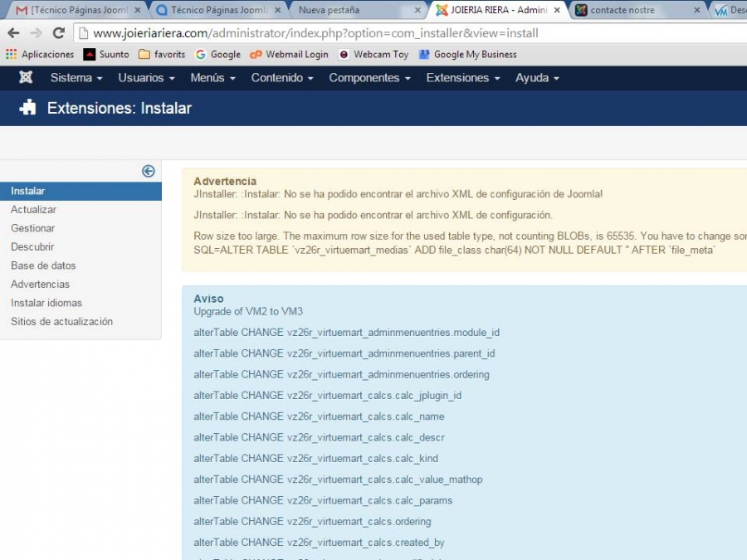Click the page icon in address bar
Image resolution: width=747 pixels, height=560 pixels.
[83, 33]
